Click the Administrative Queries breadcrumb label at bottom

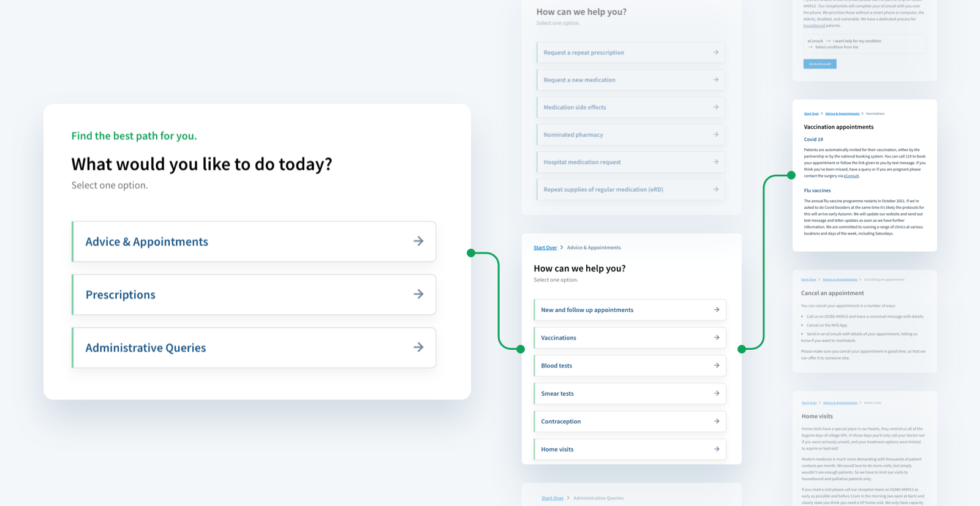coord(598,498)
